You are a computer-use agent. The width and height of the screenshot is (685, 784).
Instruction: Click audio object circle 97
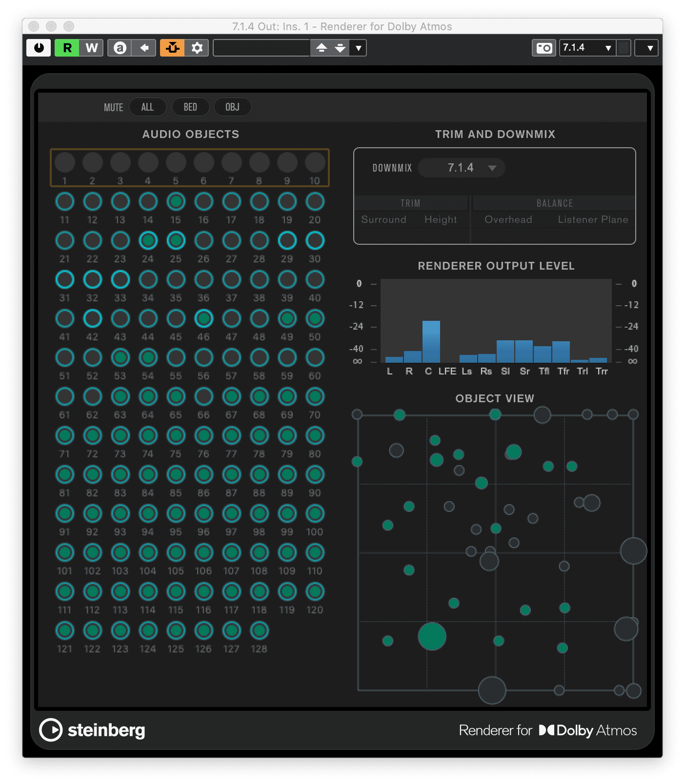(x=231, y=513)
